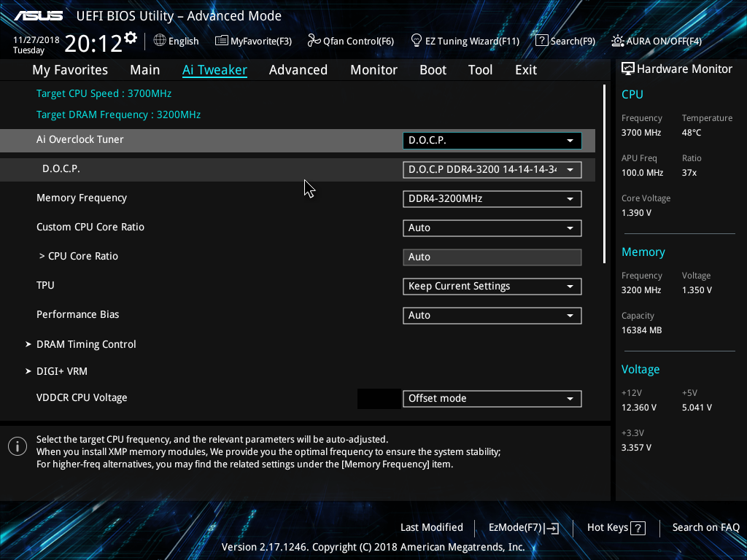This screenshot has height=560, width=747.
Task: Open the Monitor tab
Action: pyautogui.click(x=374, y=70)
